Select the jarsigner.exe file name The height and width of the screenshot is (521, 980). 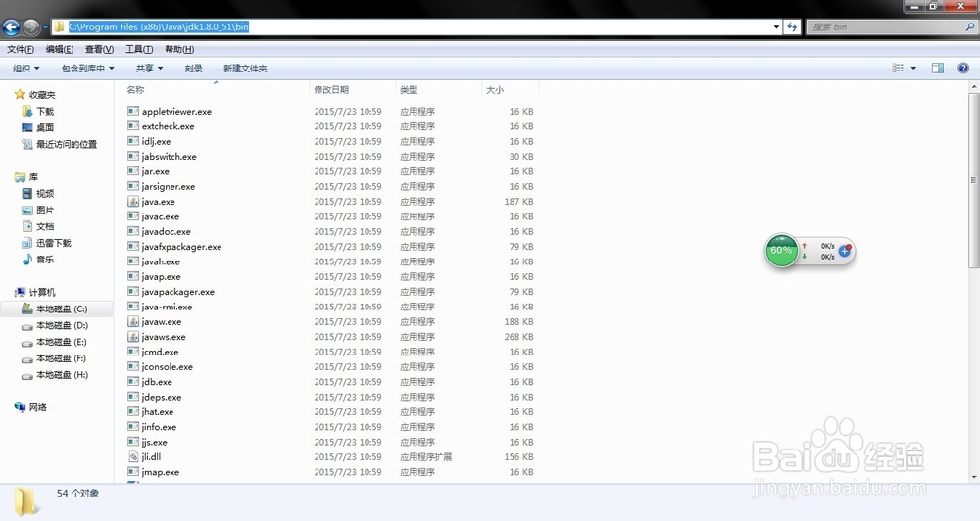point(169,187)
